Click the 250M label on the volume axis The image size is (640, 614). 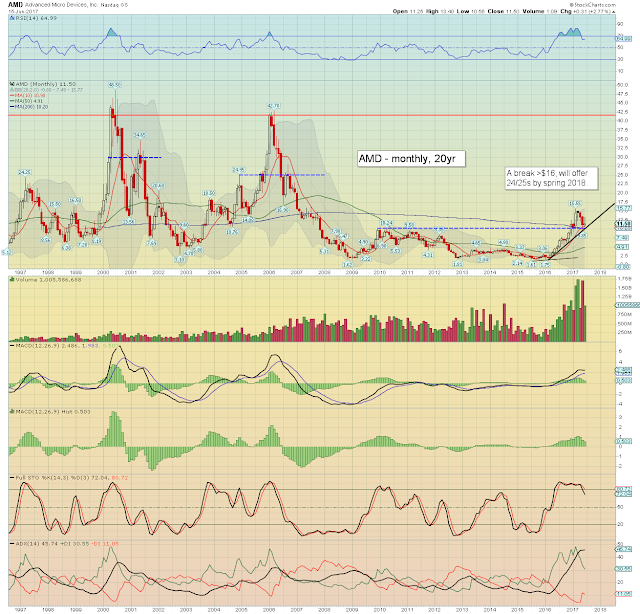point(625,332)
